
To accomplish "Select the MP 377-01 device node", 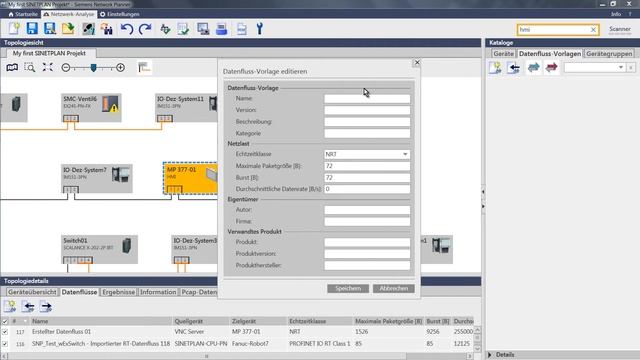I will coord(191,178).
